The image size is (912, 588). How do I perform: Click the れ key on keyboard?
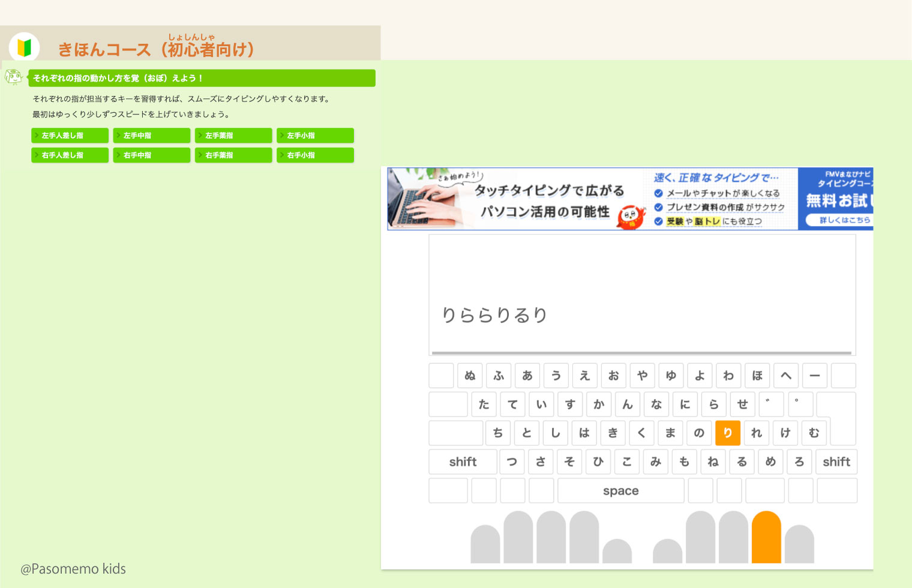[757, 433]
